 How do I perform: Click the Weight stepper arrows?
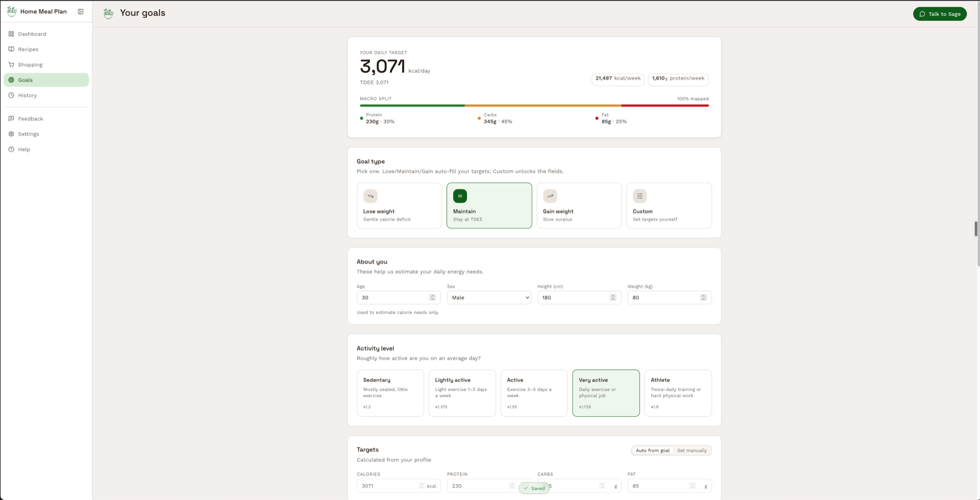(703, 297)
